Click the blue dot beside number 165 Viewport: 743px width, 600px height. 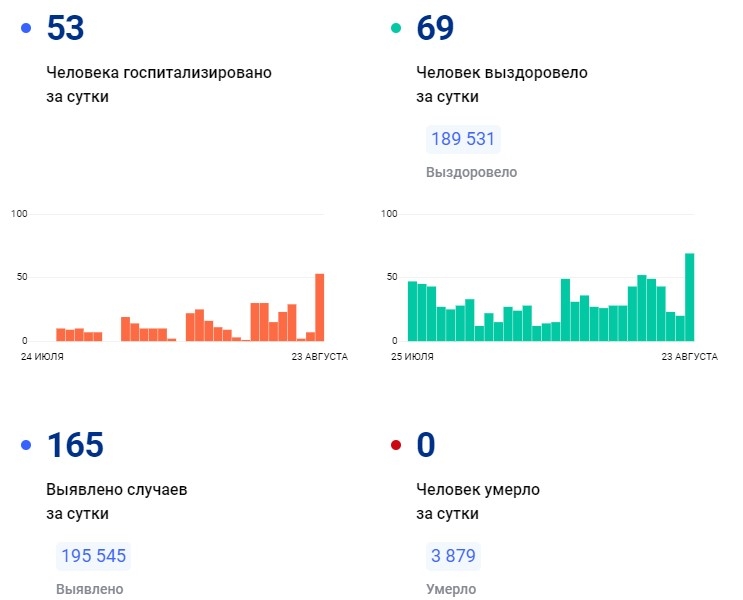pyautogui.click(x=26, y=445)
